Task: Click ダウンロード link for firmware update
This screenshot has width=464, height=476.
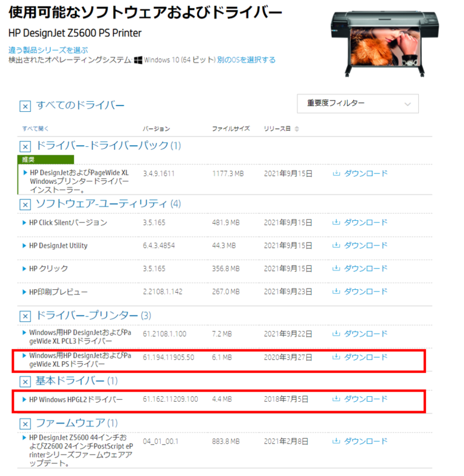Action: point(366,441)
